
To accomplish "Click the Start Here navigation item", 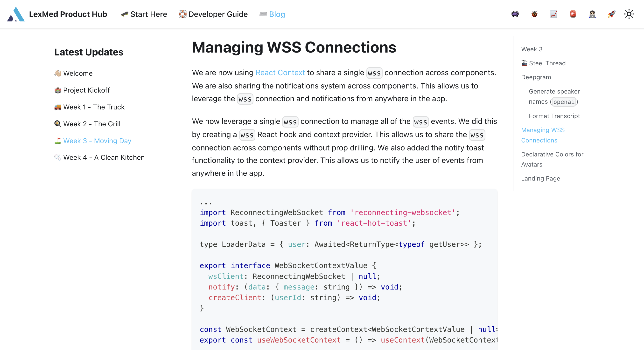I will click(144, 14).
